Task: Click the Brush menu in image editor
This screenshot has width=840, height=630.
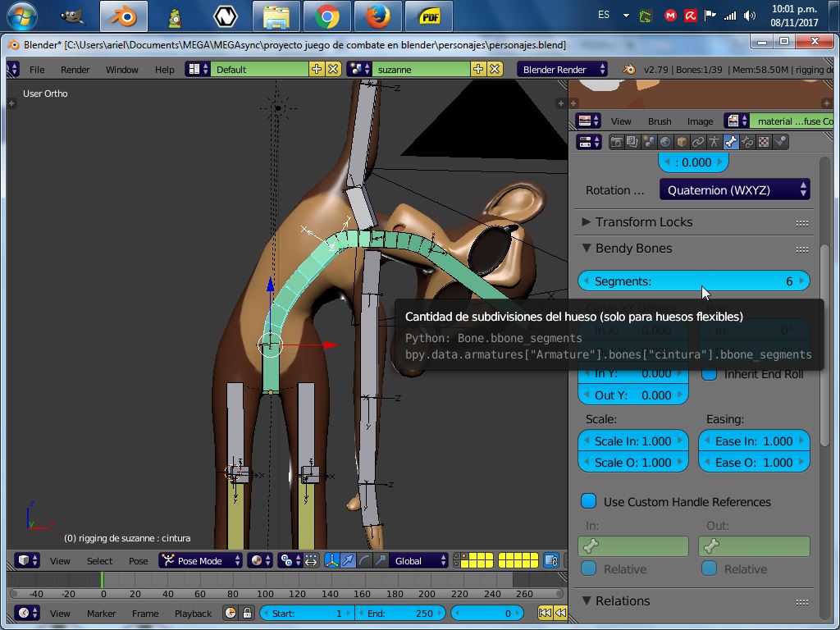Action: point(660,121)
